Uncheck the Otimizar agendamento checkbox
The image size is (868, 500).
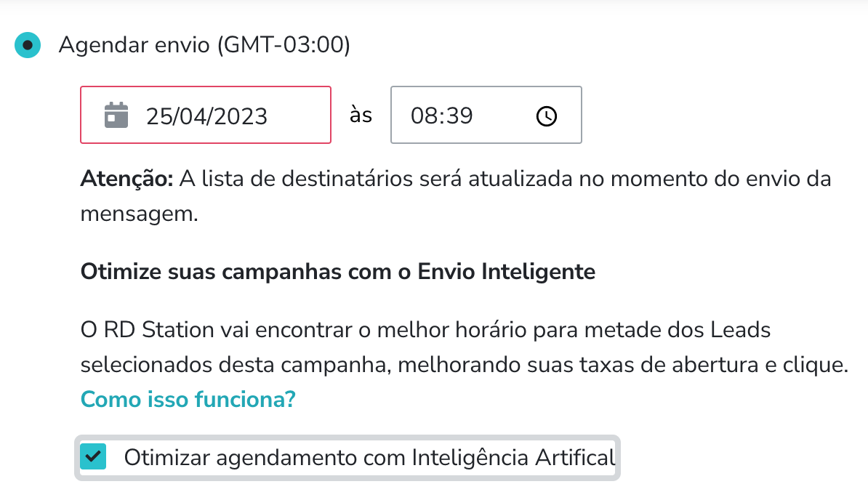pyautogui.click(x=94, y=457)
